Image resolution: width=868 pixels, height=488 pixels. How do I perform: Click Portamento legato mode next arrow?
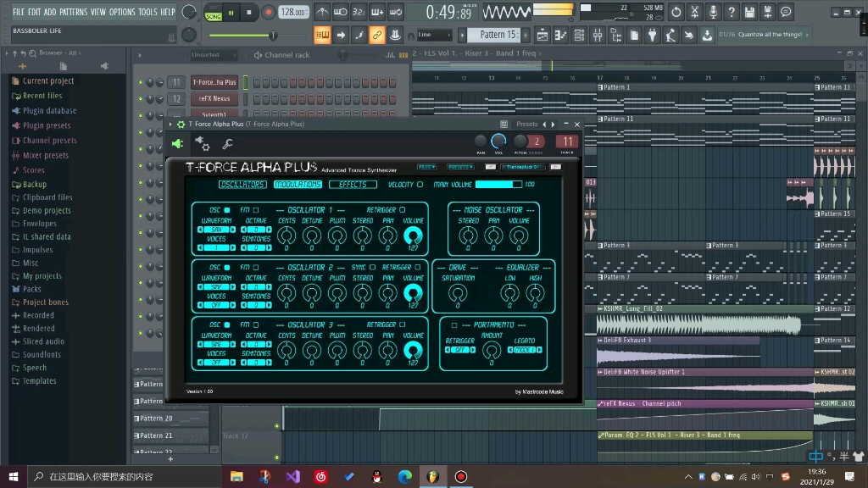539,350
